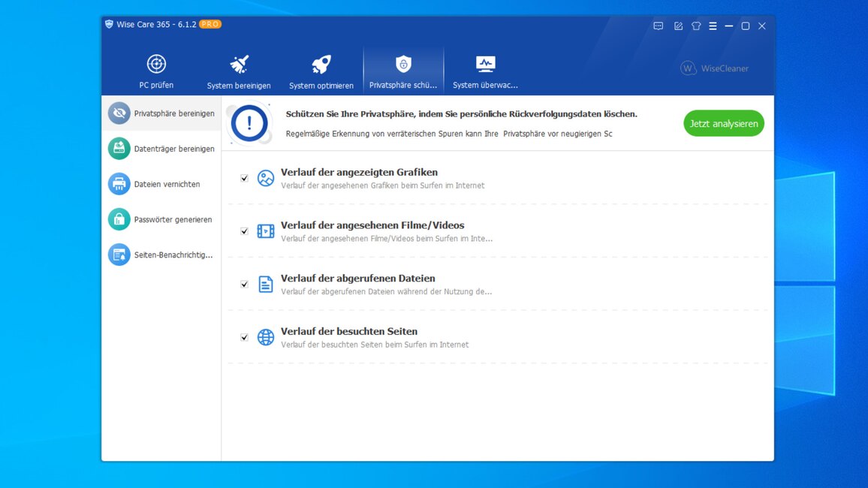Open the PC prüfen scan icon

[156, 65]
